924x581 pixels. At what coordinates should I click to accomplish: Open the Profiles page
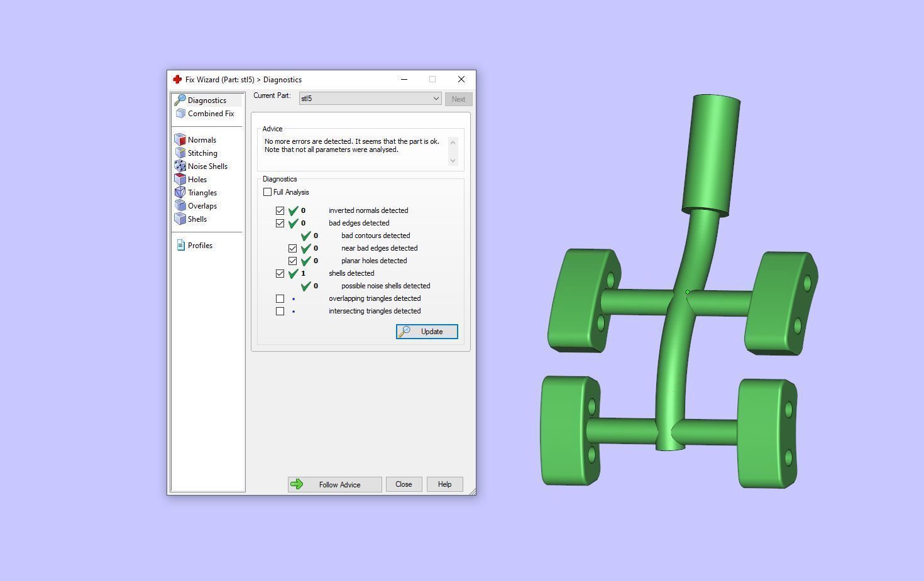[200, 246]
